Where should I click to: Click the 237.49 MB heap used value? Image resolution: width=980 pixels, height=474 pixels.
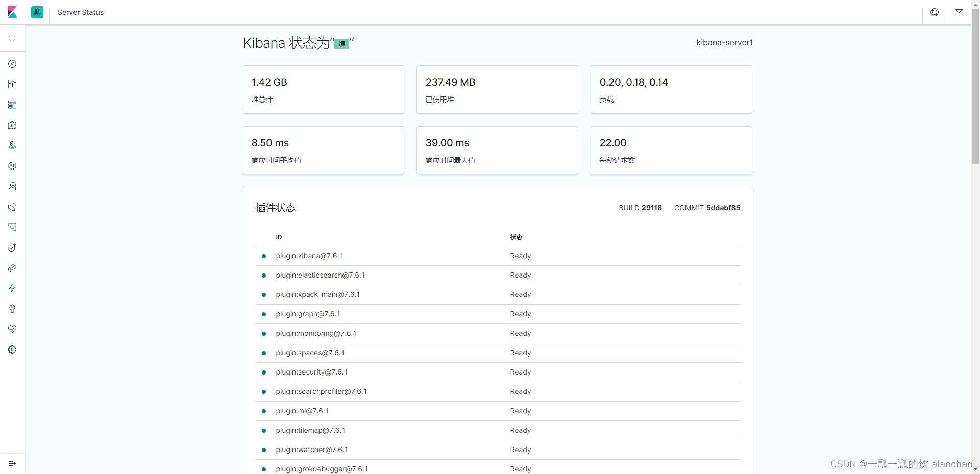pyautogui.click(x=451, y=82)
